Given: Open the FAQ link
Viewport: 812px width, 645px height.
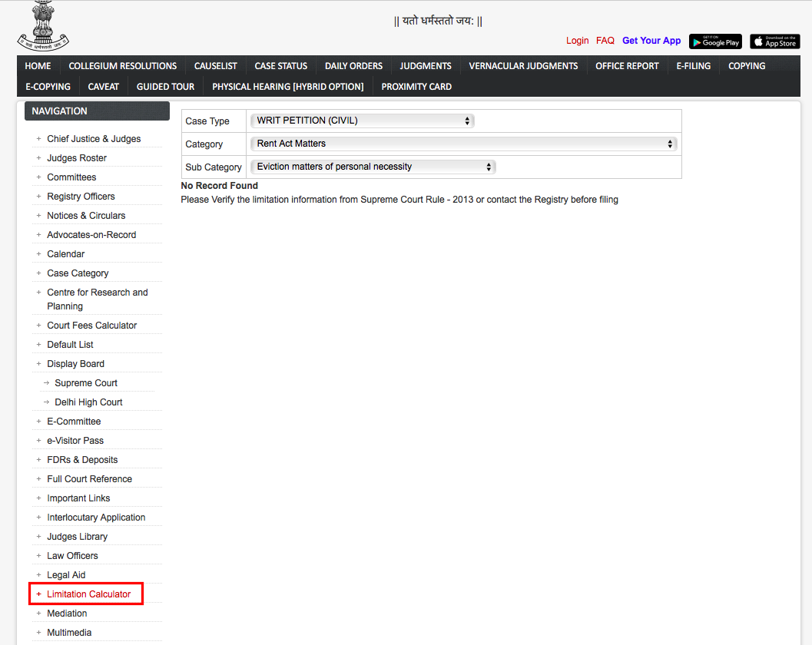Looking at the screenshot, I should [605, 41].
